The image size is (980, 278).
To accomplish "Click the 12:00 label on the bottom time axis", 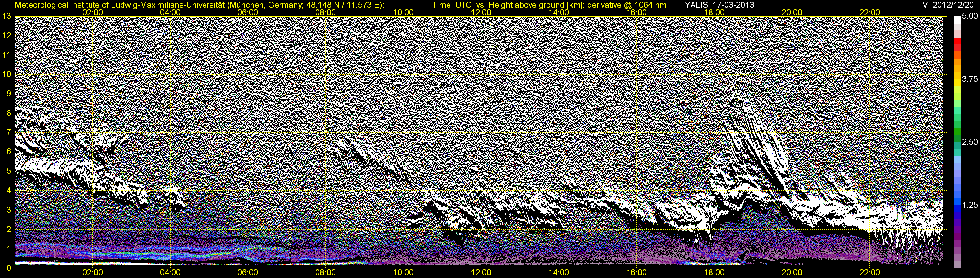I will (481, 273).
